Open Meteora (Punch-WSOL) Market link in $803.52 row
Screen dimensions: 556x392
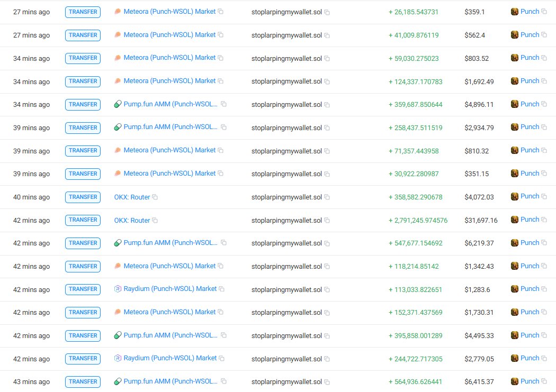169,58
